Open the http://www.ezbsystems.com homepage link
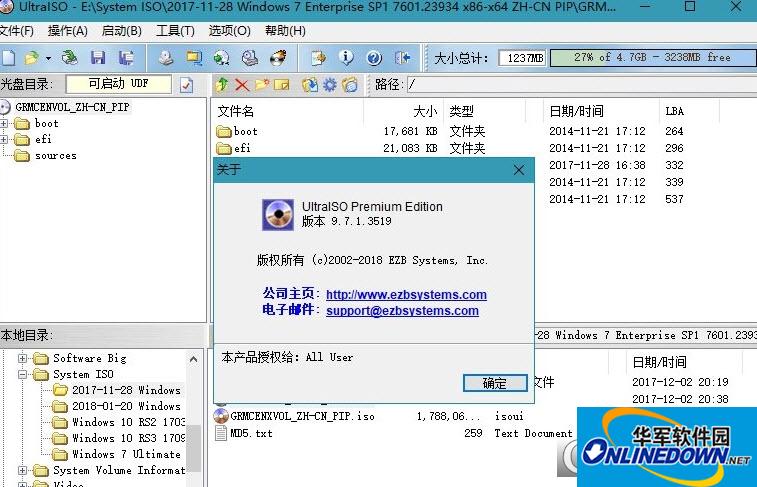Screen dimensions: 757x487 coord(406,294)
